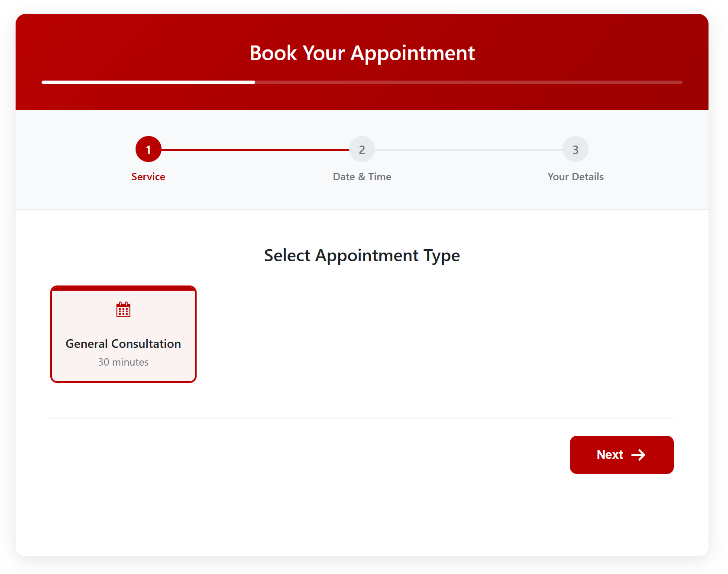Select step 1 circle in the stepper
The width and height of the screenshot is (728, 574).
148,149
